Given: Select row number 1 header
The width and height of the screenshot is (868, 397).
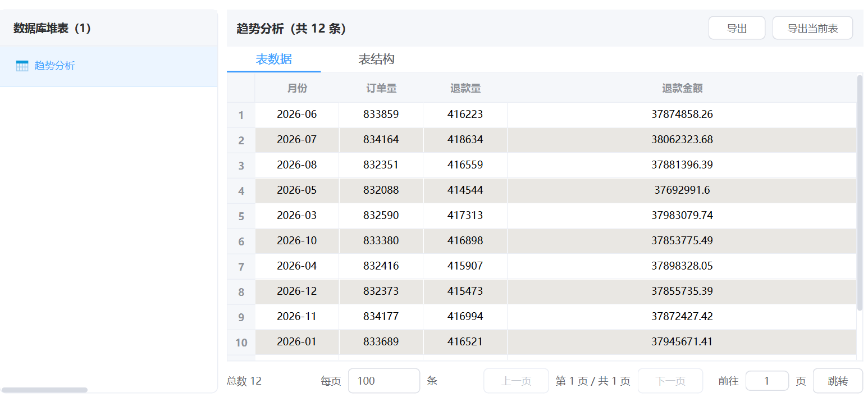Looking at the screenshot, I should pyautogui.click(x=241, y=115).
